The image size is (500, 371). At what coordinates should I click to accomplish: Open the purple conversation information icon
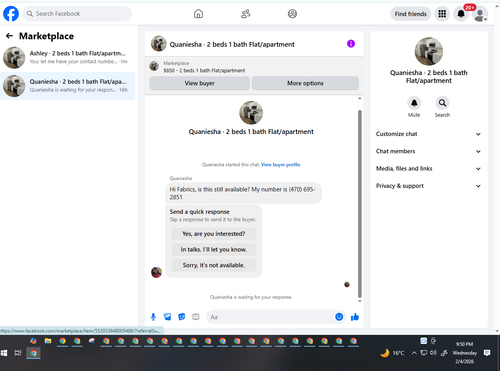click(x=351, y=44)
